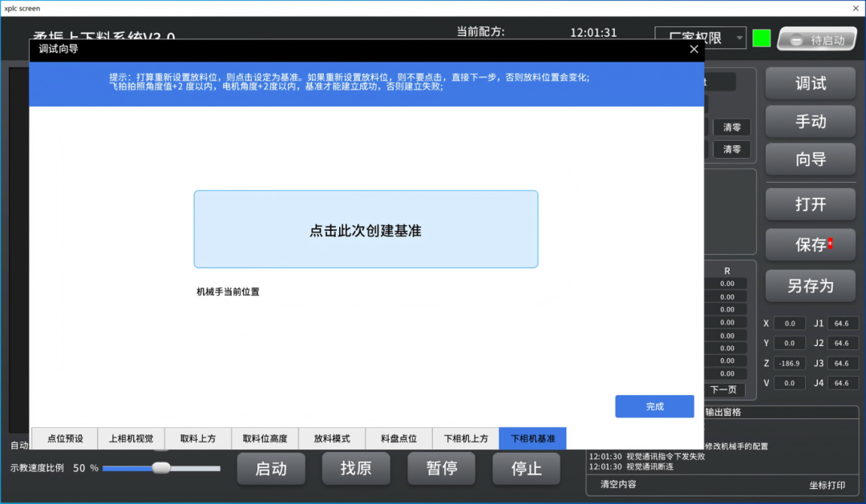This screenshot has height=504, width=866.
Task: Click the J2 joint value field
Action: click(x=842, y=344)
